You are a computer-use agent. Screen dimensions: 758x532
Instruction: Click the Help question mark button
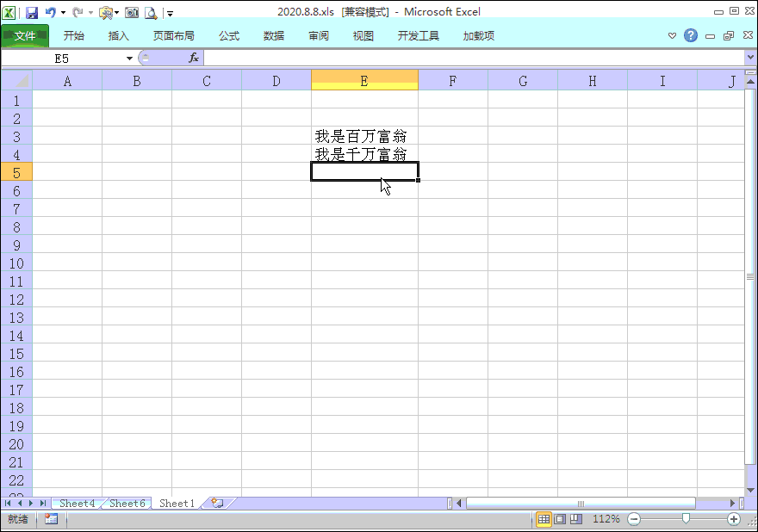[x=690, y=35]
